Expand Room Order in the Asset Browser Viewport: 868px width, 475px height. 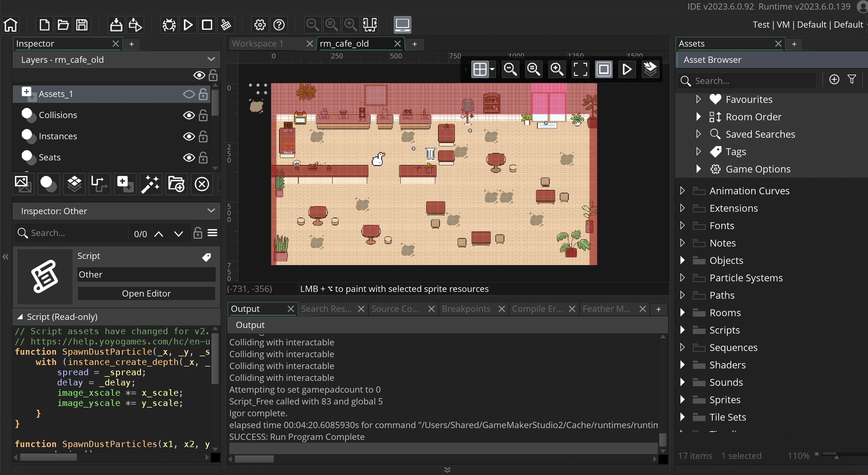coord(699,117)
